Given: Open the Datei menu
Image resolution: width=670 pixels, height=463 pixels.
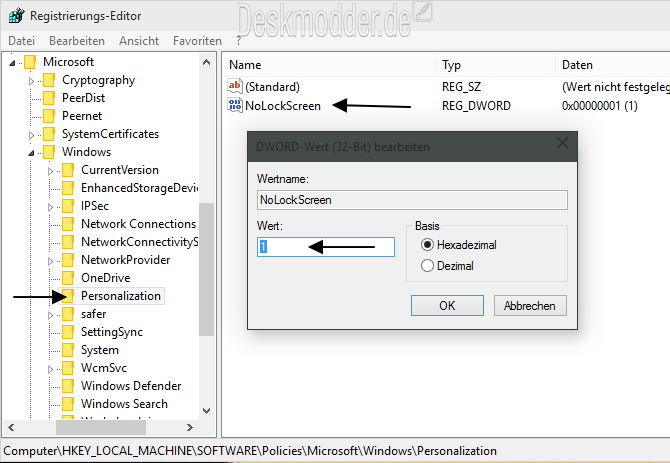Looking at the screenshot, I should pyautogui.click(x=21, y=41).
